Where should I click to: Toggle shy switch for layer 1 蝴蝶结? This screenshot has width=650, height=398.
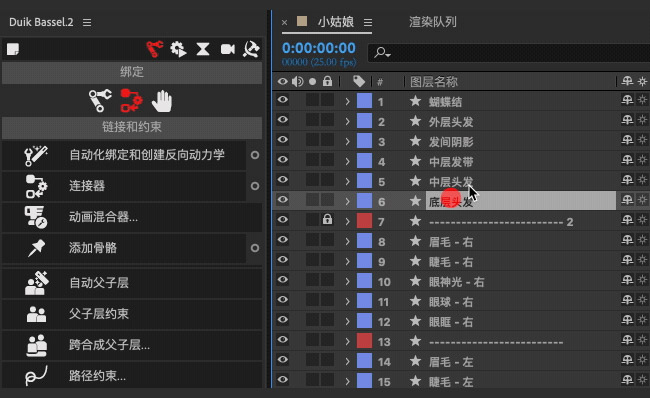(x=627, y=100)
